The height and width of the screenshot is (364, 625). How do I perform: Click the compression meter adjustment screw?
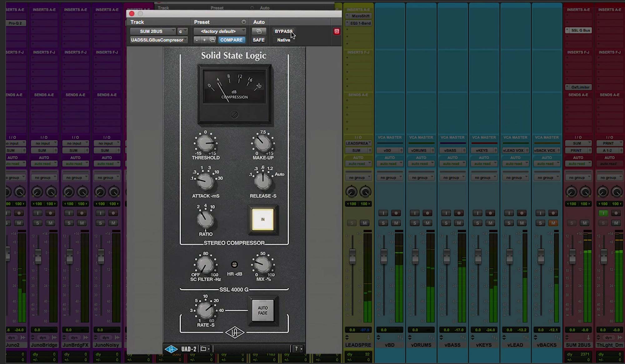234,115
